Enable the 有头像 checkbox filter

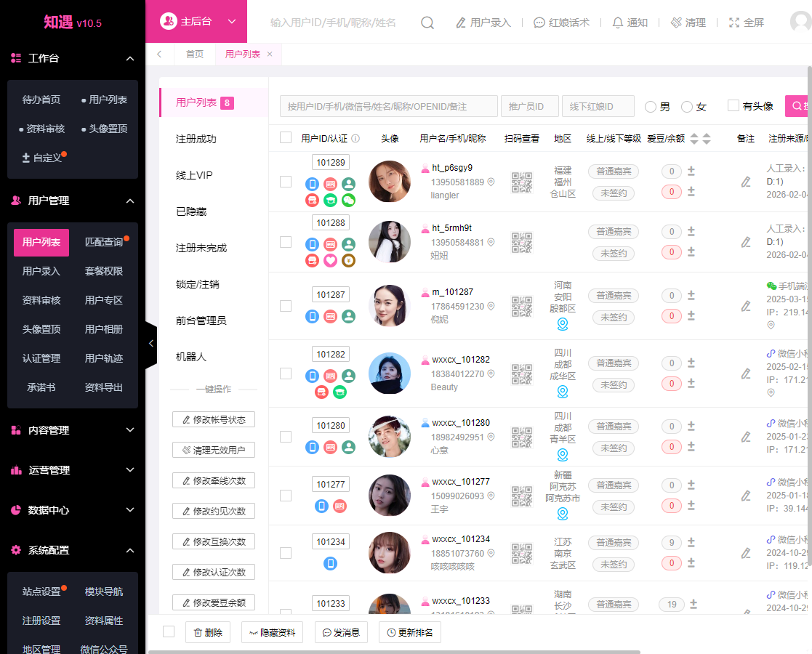733,106
